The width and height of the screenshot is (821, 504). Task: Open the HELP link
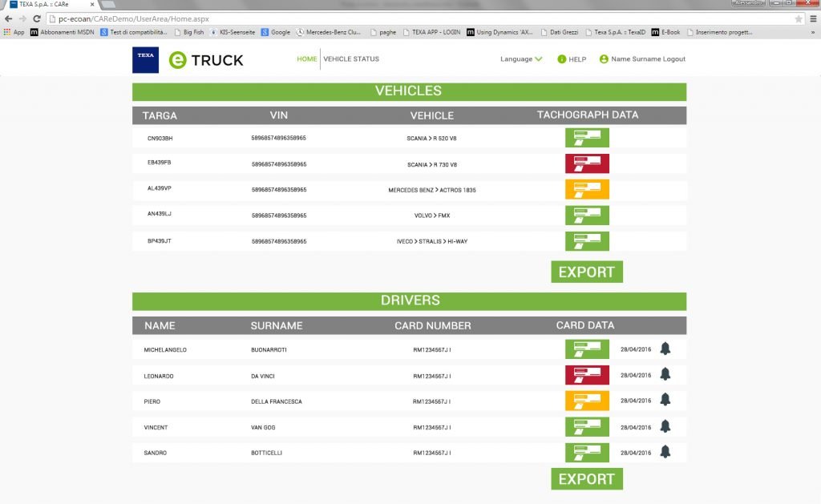(572, 59)
